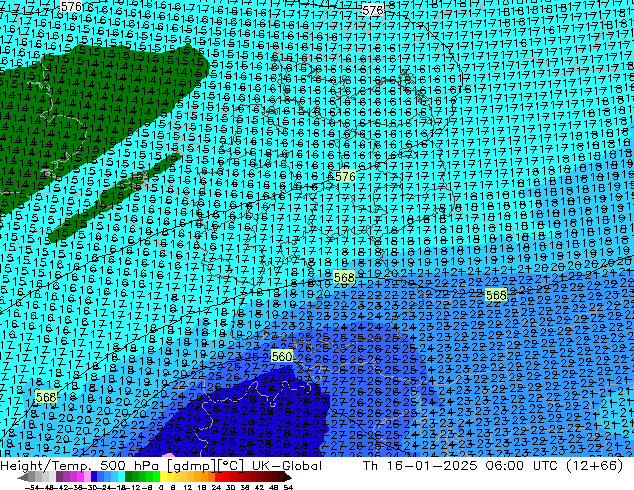Click the '54' legend tick value
This screenshot has width=634, height=490.
click(x=287, y=488)
